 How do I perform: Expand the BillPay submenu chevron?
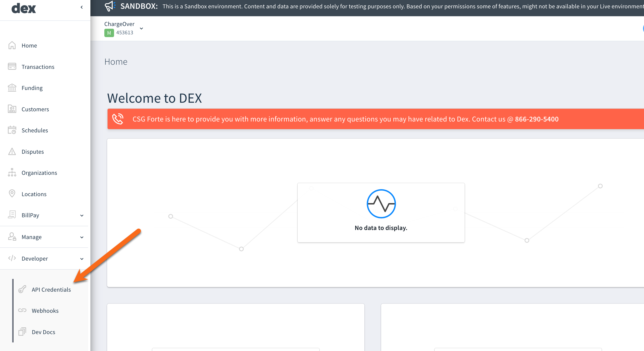(82, 215)
